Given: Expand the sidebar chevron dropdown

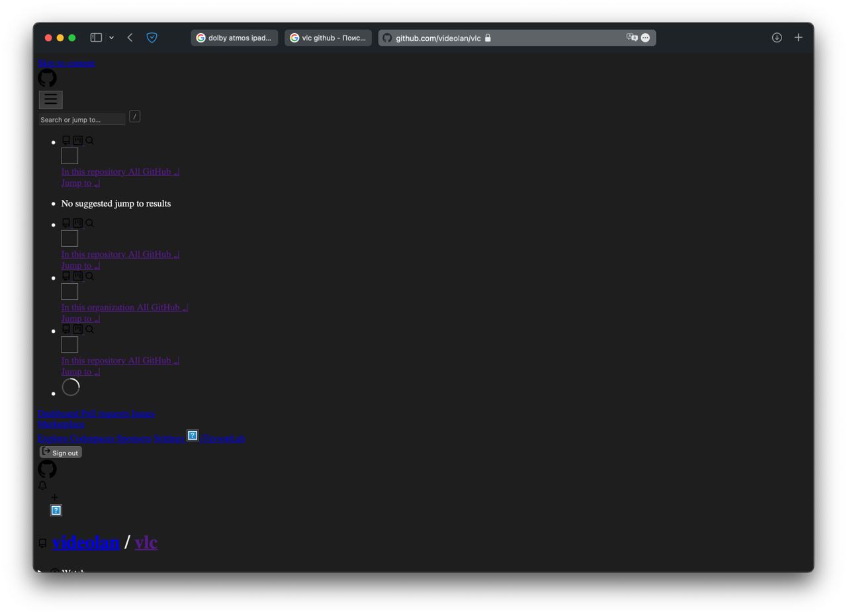Looking at the screenshot, I should point(111,38).
